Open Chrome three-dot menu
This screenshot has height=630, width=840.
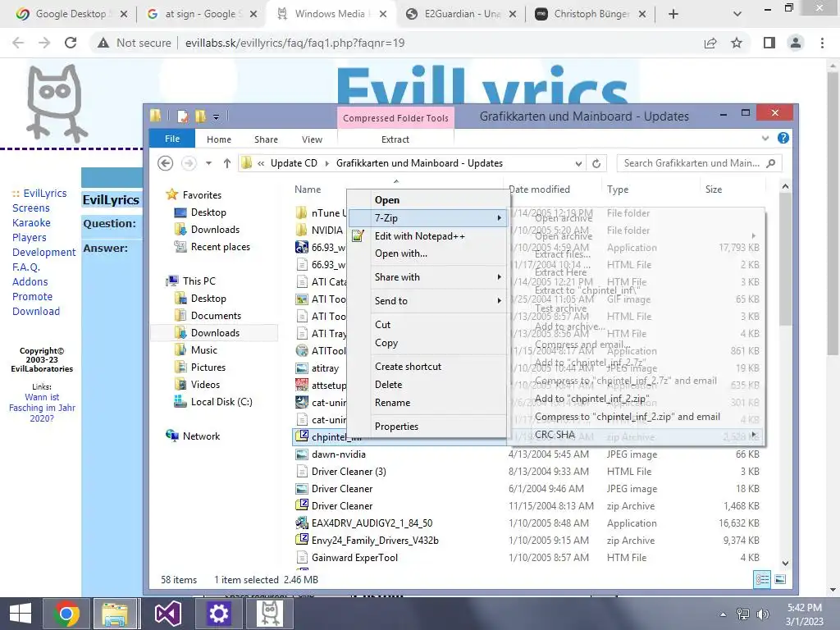click(822, 43)
